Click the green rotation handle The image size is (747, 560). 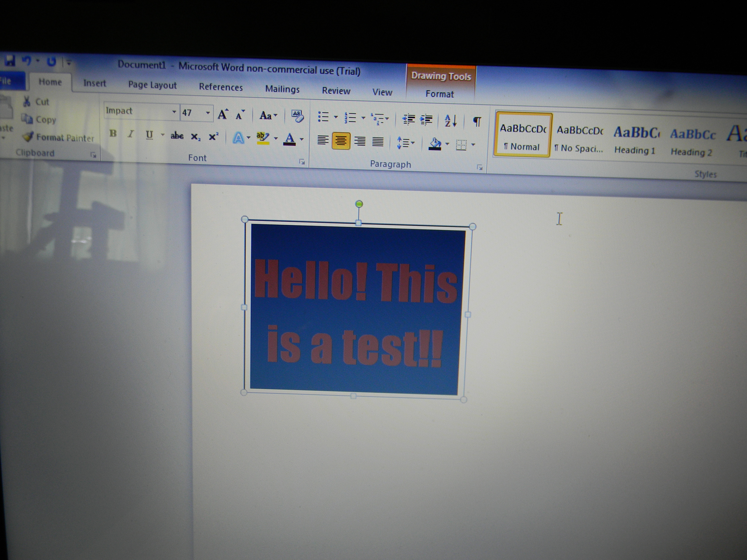click(x=359, y=204)
